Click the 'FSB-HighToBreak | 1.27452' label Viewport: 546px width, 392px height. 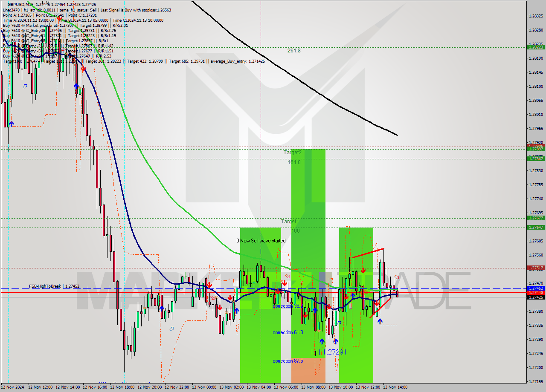54,286
